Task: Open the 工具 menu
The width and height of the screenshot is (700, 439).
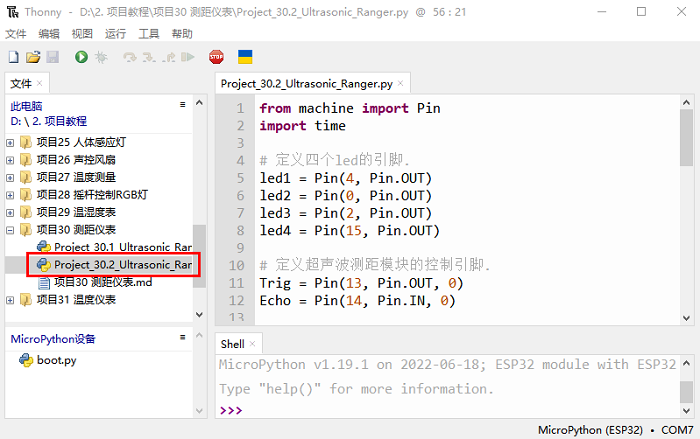Action: coord(148,34)
